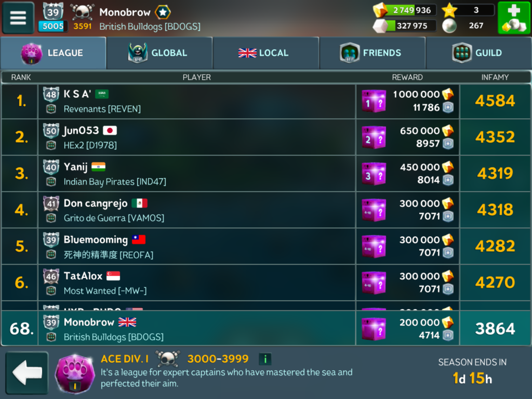The image size is (532, 399).
Task: Open the hamburger menu
Action: tap(18, 18)
